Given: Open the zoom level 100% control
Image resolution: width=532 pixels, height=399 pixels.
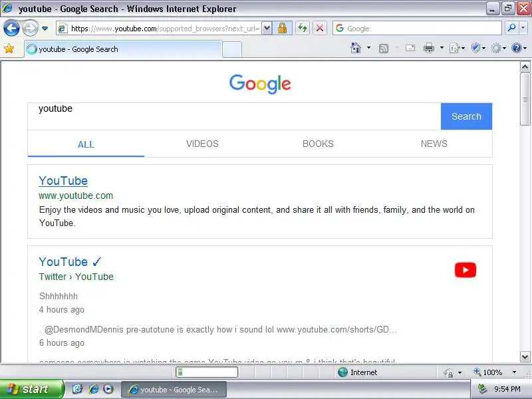Looking at the screenshot, I should pyautogui.click(x=488, y=372).
